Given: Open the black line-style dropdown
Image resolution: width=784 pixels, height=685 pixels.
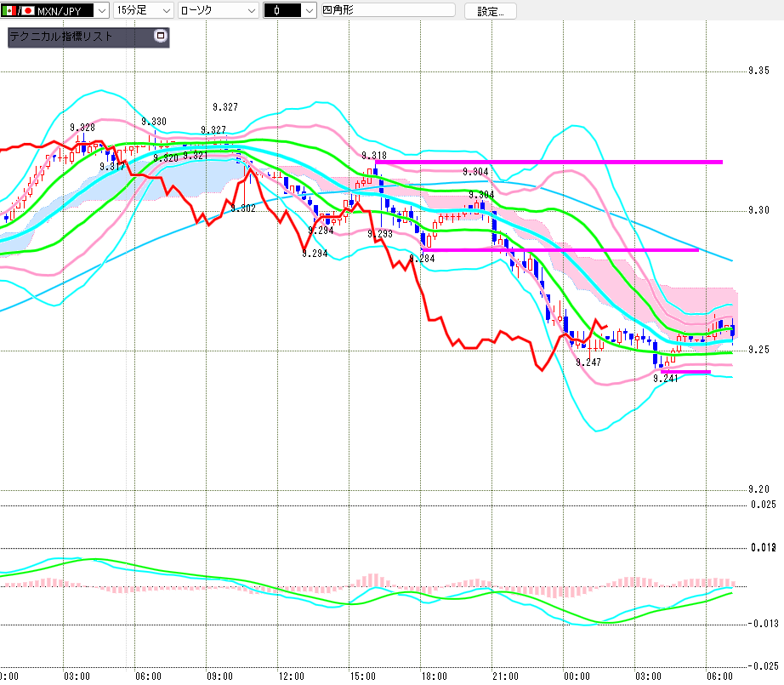Looking at the screenshot, I should click(290, 10).
